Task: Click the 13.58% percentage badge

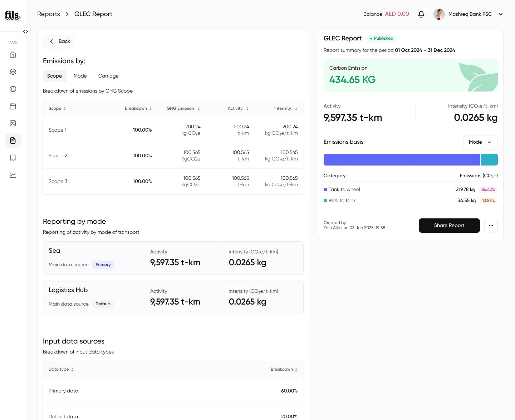Action: 488,201
